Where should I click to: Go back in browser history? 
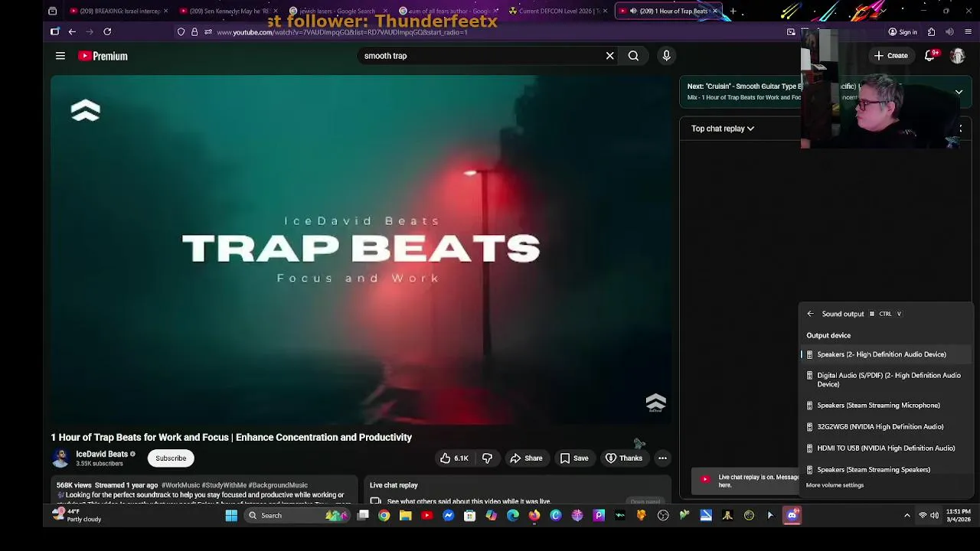(72, 31)
